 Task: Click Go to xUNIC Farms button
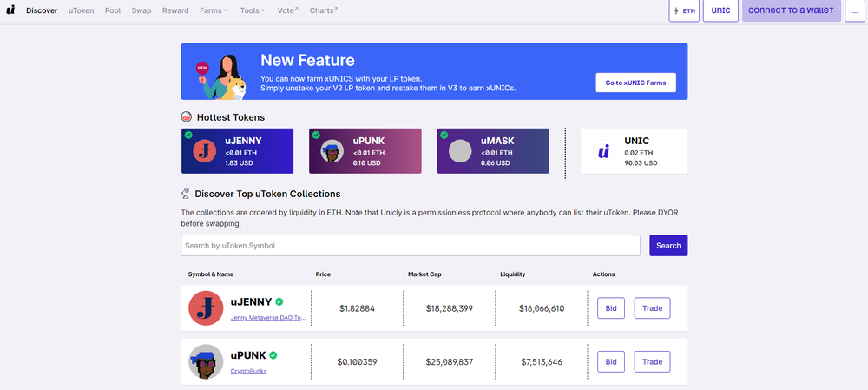pyautogui.click(x=635, y=83)
